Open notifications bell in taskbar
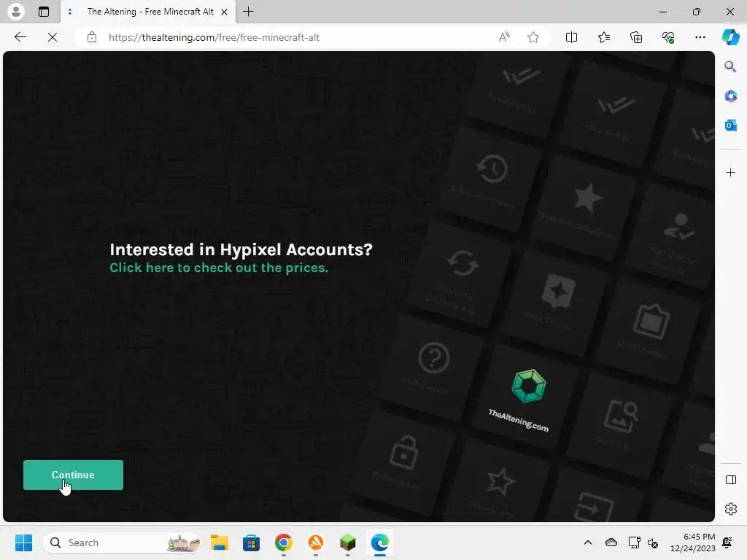Screen dimensions: 747x560 [727, 542]
